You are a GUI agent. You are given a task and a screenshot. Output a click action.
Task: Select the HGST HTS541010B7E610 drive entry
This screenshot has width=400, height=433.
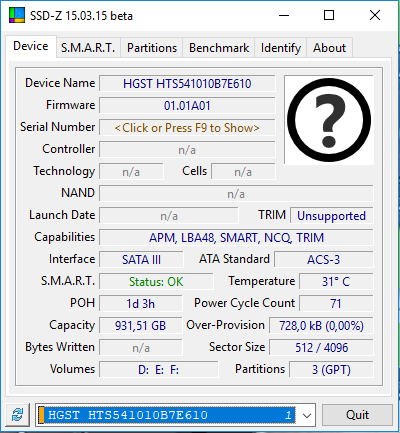point(167,415)
